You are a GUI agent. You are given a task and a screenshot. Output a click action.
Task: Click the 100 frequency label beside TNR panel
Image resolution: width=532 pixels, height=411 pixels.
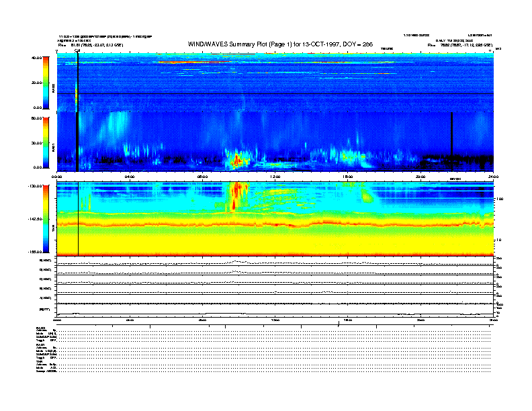click(500, 199)
